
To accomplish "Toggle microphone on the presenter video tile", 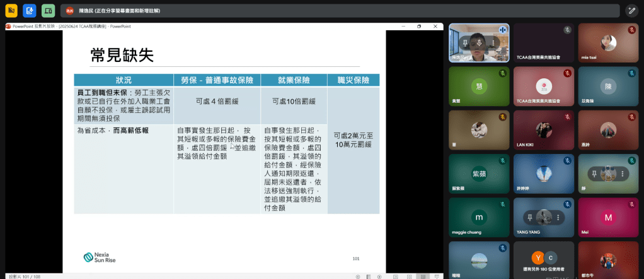I will (x=479, y=42).
